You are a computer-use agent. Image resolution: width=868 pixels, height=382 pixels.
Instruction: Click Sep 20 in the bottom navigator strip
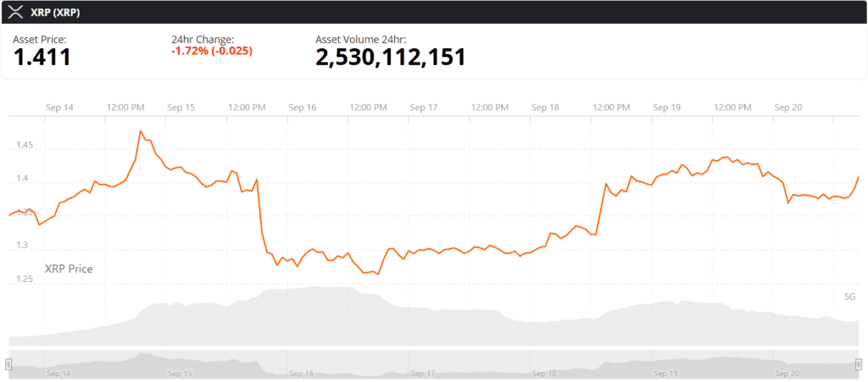(787, 374)
